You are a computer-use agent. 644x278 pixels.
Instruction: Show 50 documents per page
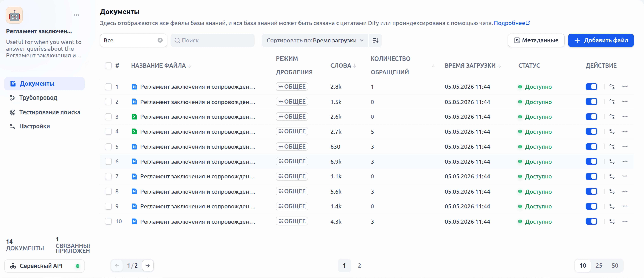coord(615,265)
